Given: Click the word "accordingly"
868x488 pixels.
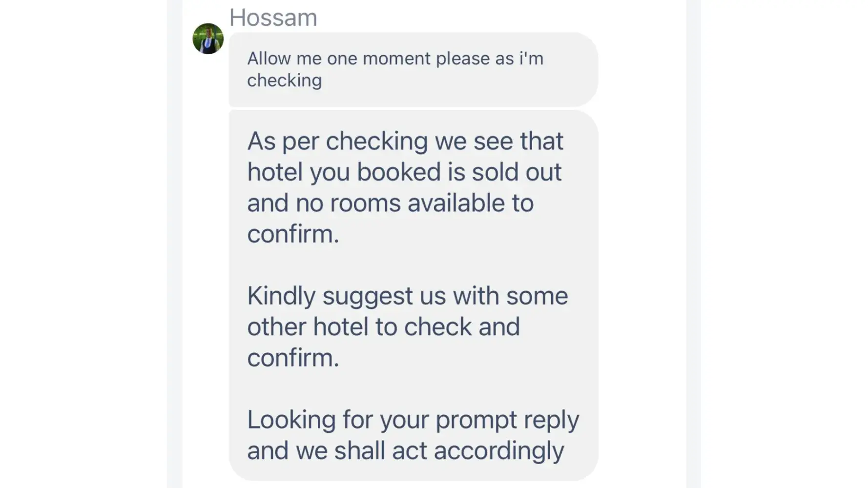Looking at the screenshot, I should tap(498, 450).
